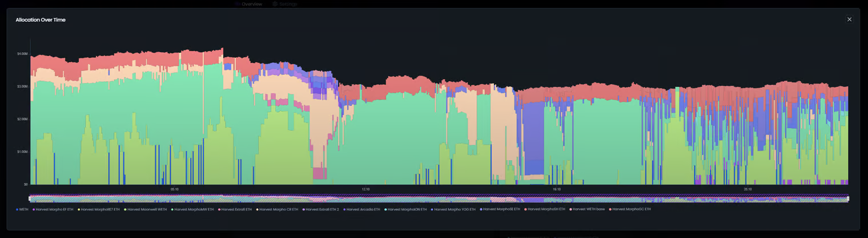Image resolution: width=868 pixels, height=238 pixels.
Task: Hide Harvest Morpho YOG ETH series
Action: pos(455,209)
